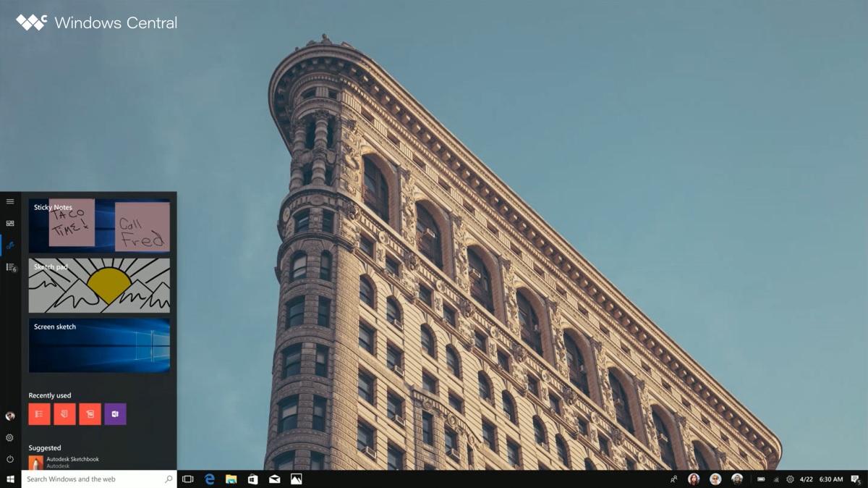868x488 pixels.
Task: Click the battery icon in the system tray
Action: (761, 479)
